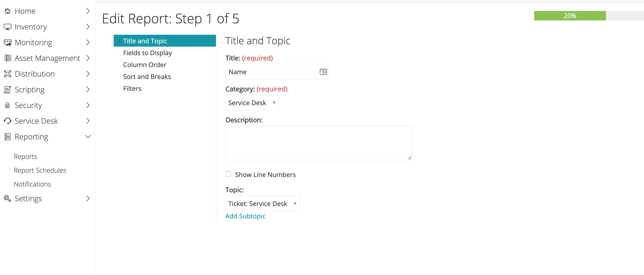This screenshot has width=644, height=275.
Task: Open Report Schedules in sidebar
Action: pyautogui.click(x=40, y=170)
